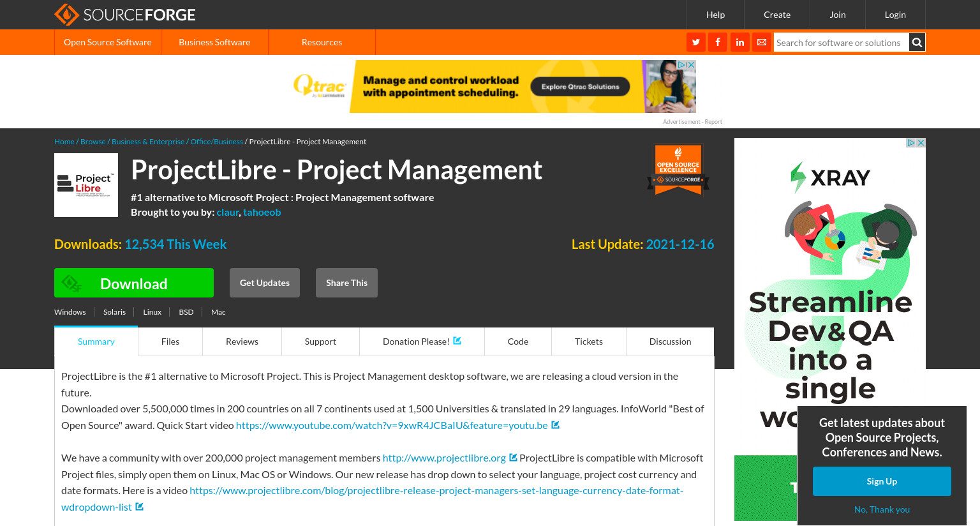Open the Create menu item
Viewport: 980px width, 526px height.
(777, 15)
